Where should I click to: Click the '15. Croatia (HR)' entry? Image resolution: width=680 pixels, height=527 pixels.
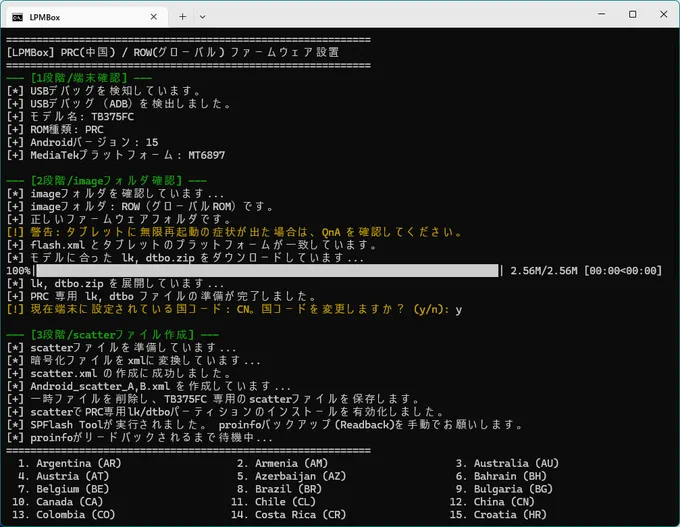498,515
